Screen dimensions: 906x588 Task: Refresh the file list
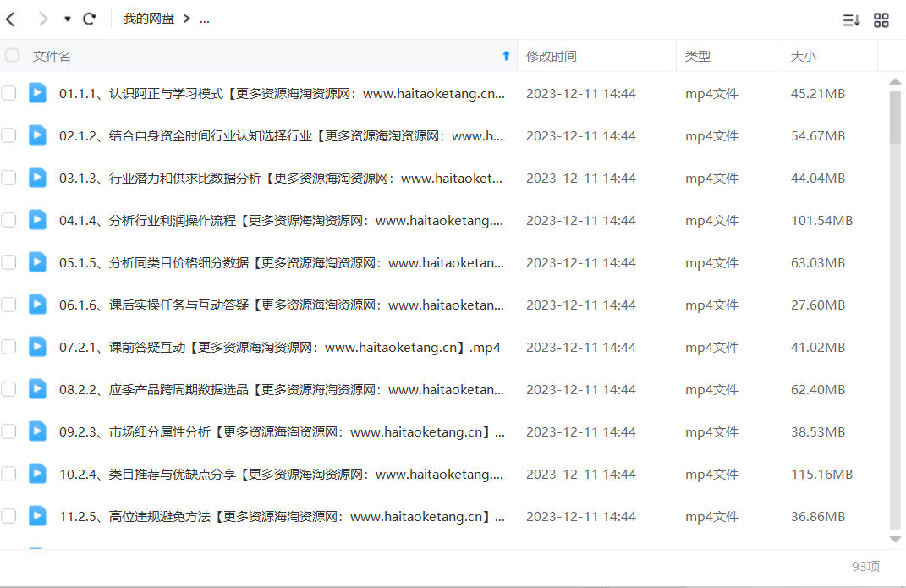pyautogui.click(x=89, y=19)
